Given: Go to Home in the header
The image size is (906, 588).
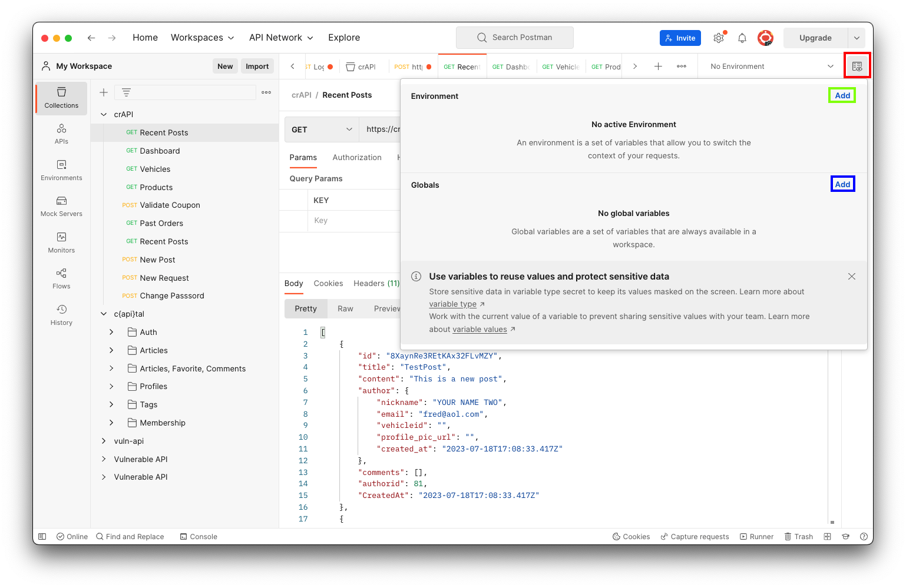Looking at the screenshot, I should [x=145, y=38].
